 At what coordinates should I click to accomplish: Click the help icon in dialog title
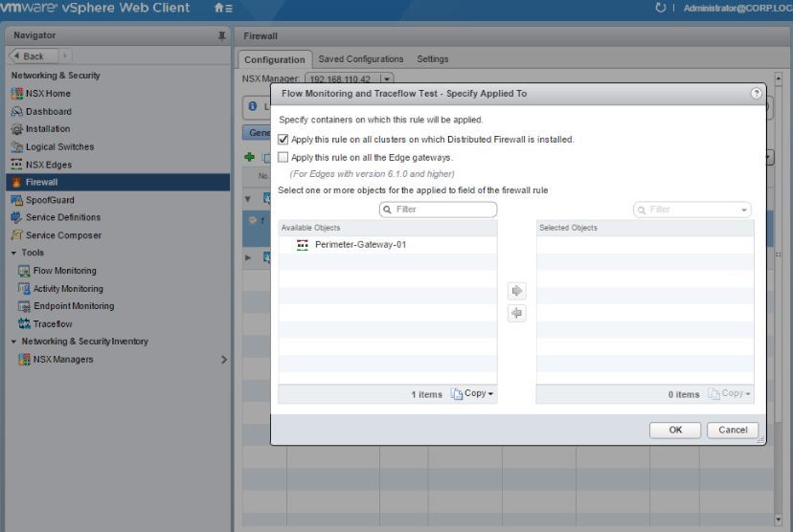point(757,94)
